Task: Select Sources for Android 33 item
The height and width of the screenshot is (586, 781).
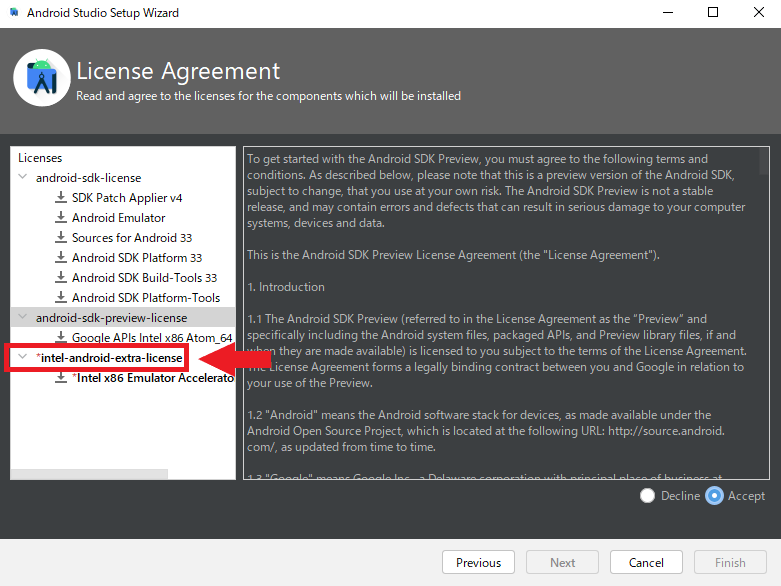Action: tap(132, 237)
